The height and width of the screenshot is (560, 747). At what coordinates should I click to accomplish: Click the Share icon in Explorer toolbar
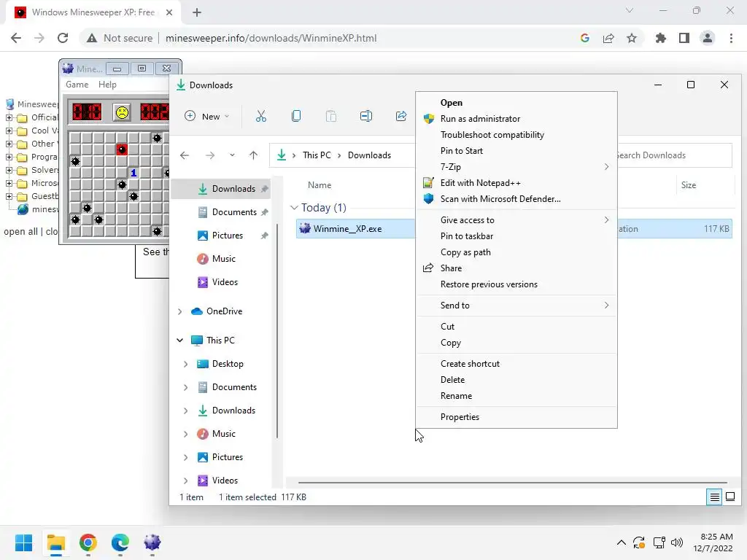401,116
